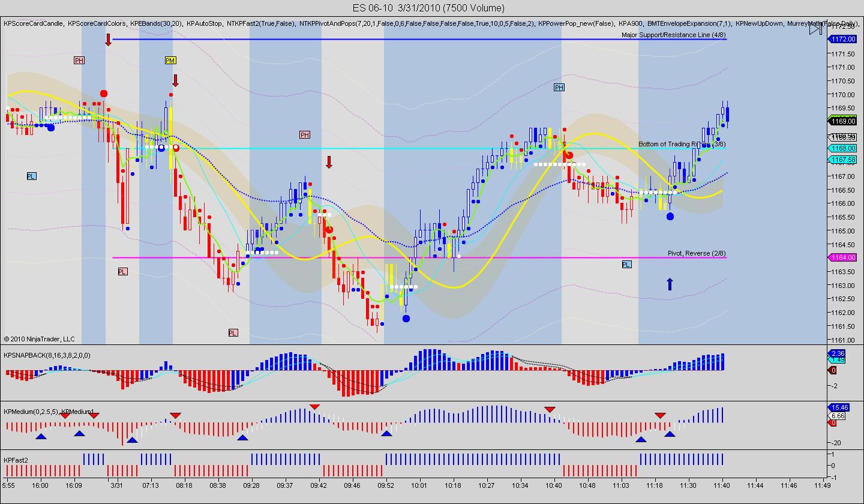
Task: Select the white 6.66 KPMedium value marker
Action: (837, 416)
